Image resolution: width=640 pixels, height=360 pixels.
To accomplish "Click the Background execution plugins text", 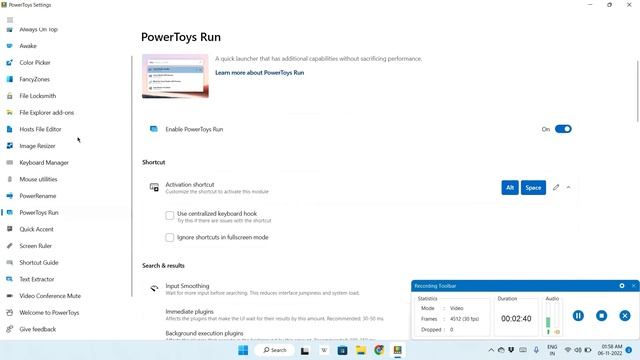I will coord(204,333).
